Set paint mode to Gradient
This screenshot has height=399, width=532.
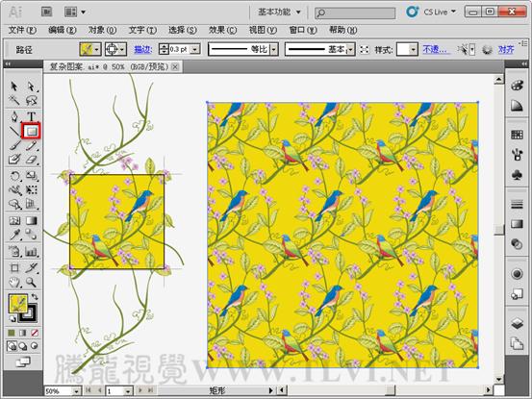(23, 333)
